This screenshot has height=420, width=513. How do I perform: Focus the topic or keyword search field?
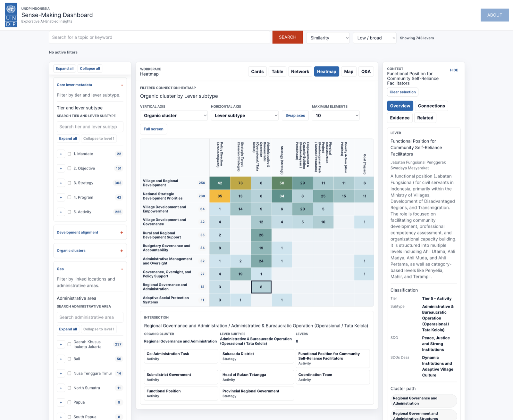(159, 37)
